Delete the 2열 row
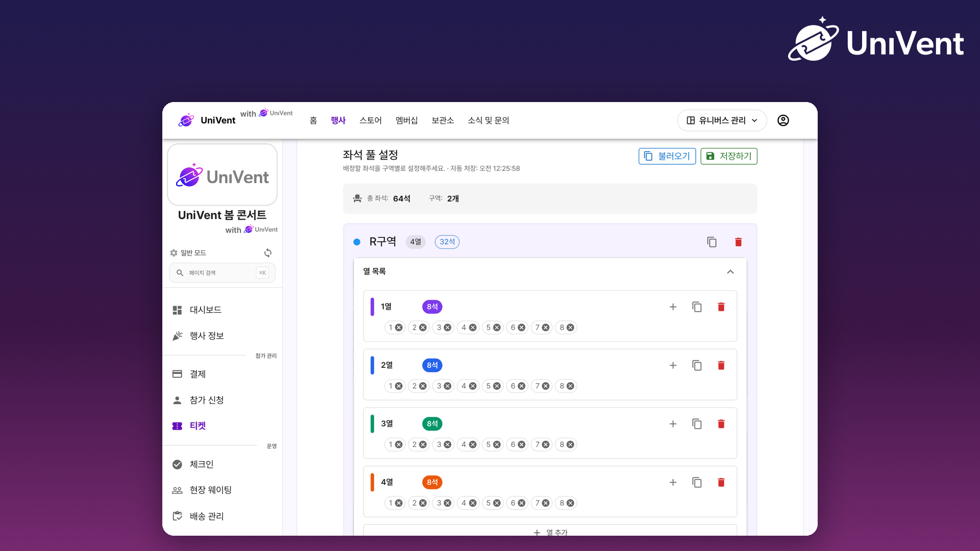This screenshot has width=980, height=551. click(721, 365)
